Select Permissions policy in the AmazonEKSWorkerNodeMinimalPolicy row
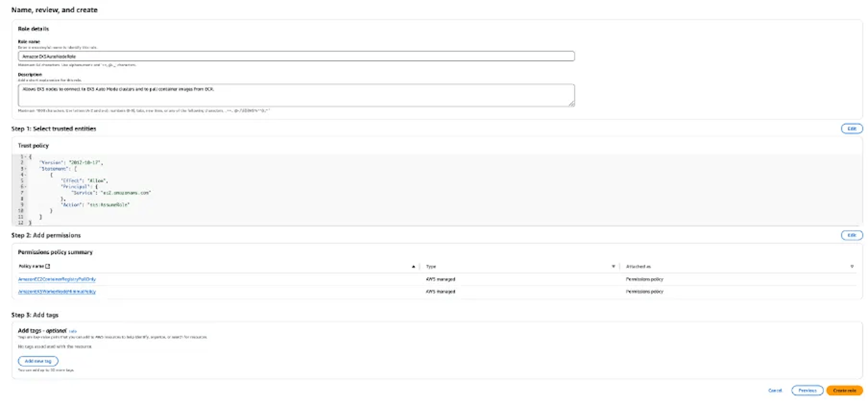This screenshot has height=405, width=868. 644,292
